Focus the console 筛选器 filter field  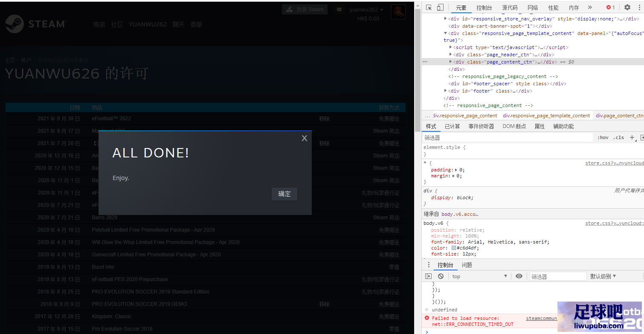pyautogui.click(x=558, y=276)
